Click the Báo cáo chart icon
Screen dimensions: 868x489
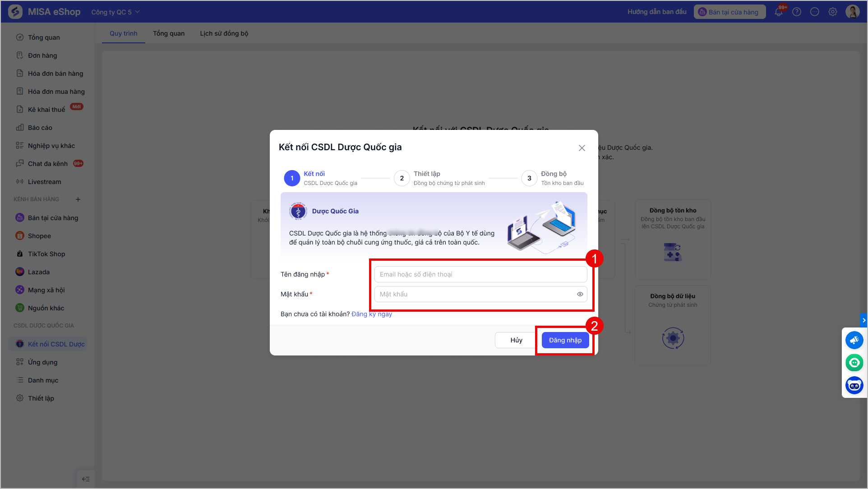[x=20, y=128]
